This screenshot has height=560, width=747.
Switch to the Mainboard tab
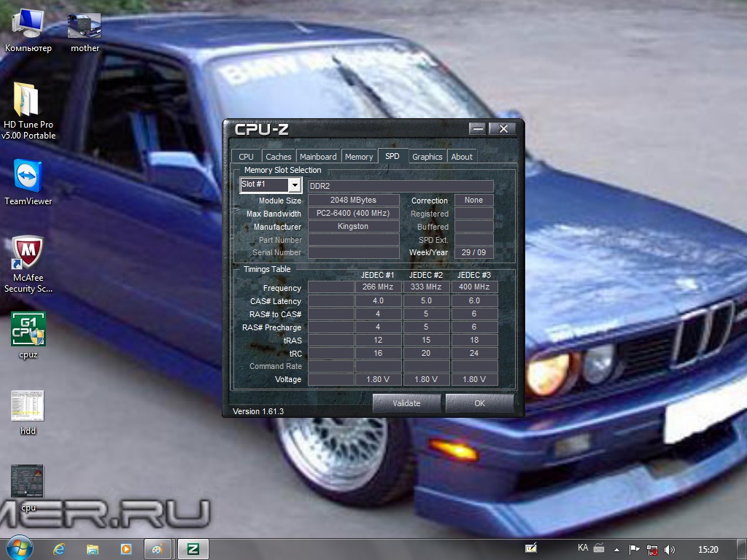(x=318, y=157)
